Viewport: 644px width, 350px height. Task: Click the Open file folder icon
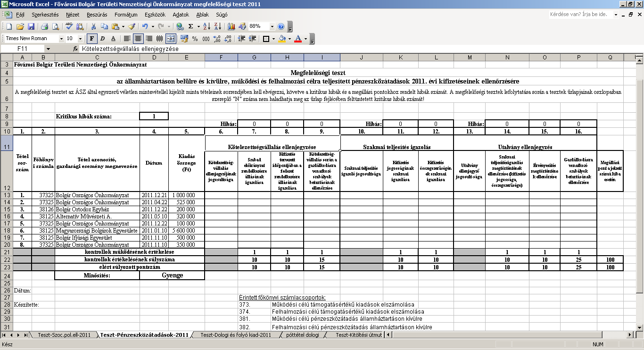tap(20, 26)
